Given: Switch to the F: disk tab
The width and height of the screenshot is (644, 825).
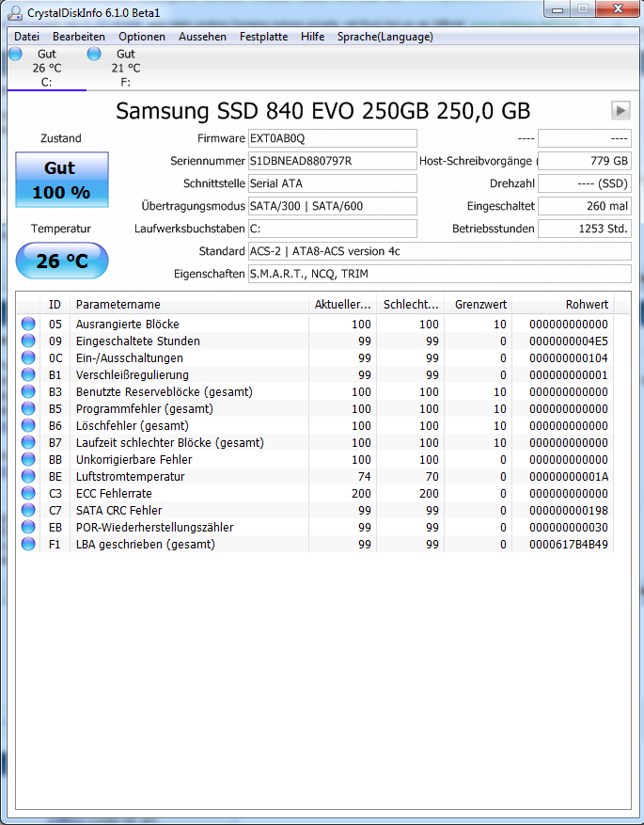Looking at the screenshot, I should [x=125, y=68].
